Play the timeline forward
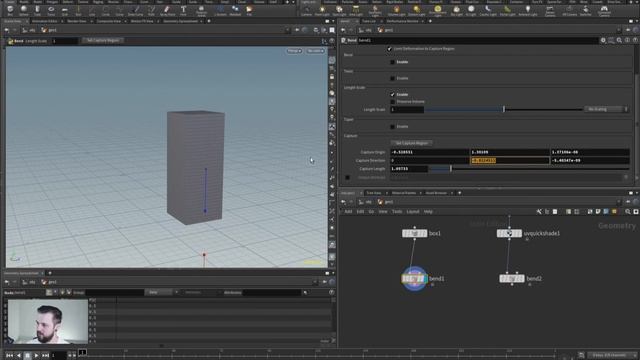 [36, 356]
